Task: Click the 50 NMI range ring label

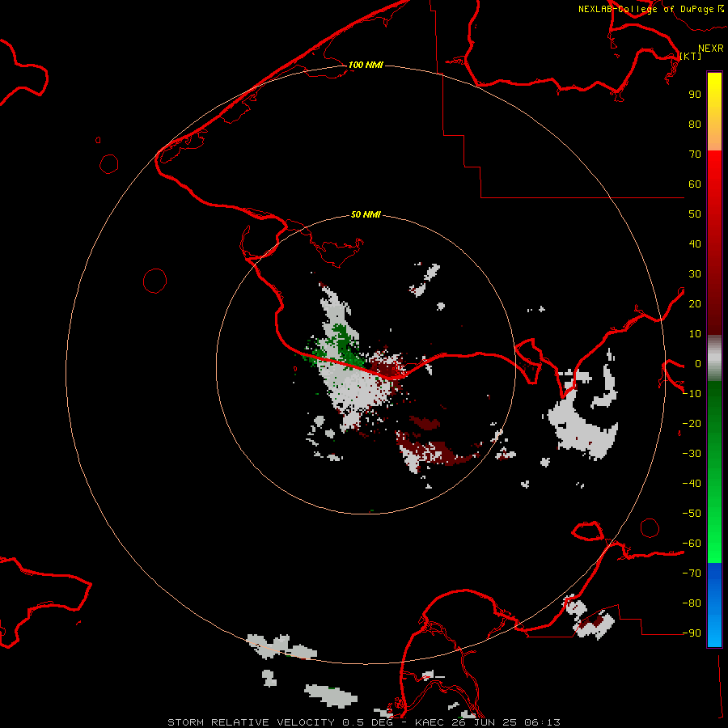Action: (x=366, y=214)
